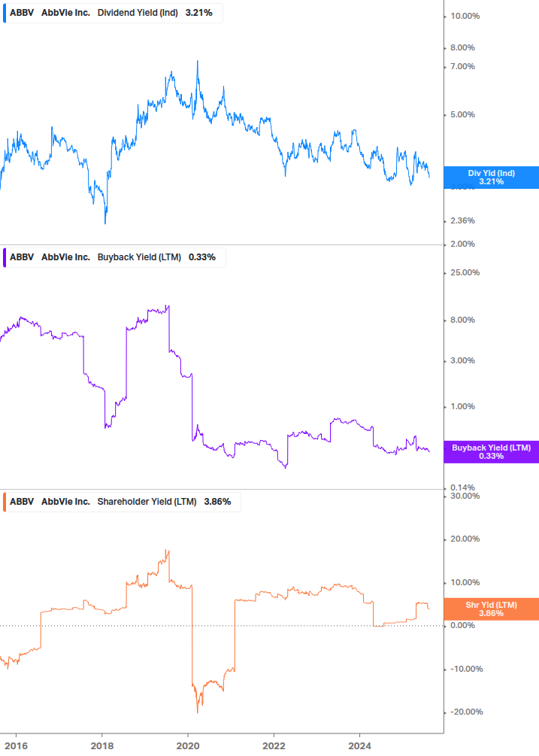
Task: Click the 2024 label on the time axis
Action: pyautogui.click(x=360, y=746)
